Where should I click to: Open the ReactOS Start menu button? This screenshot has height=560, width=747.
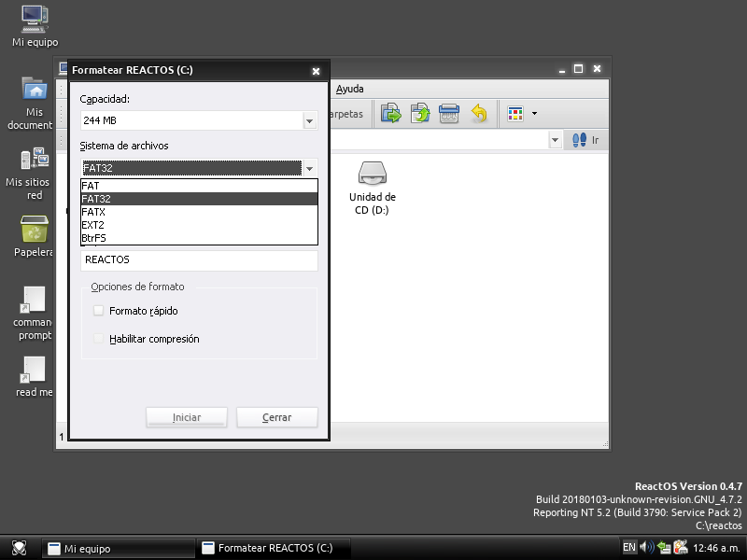19,548
